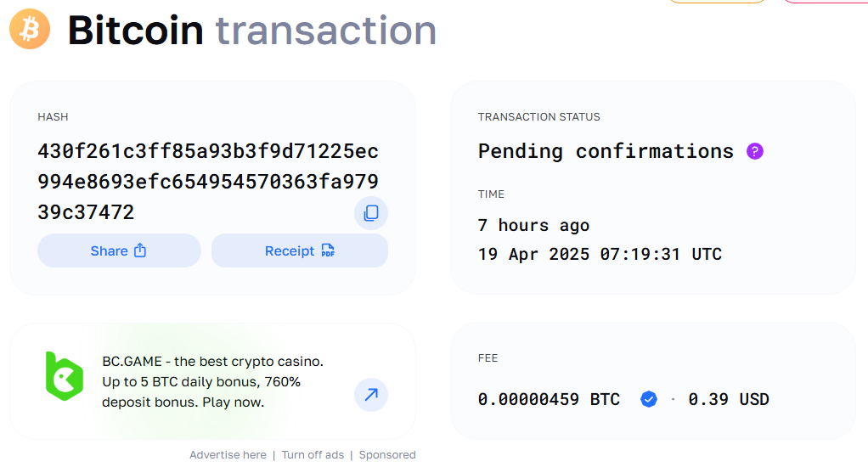The width and height of the screenshot is (868, 467).
Task: Click the "7 hours ago" time text
Action: coord(533,225)
